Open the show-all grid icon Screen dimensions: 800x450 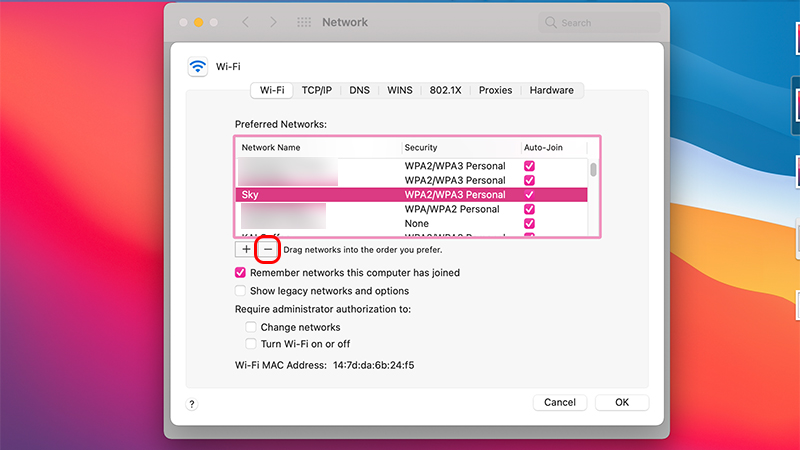coord(304,22)
